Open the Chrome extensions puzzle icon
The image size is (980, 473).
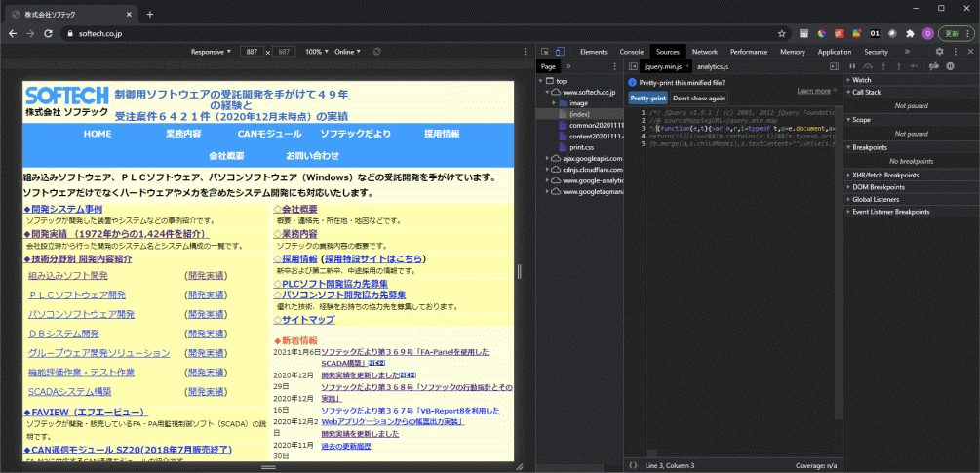coord(910,34)
